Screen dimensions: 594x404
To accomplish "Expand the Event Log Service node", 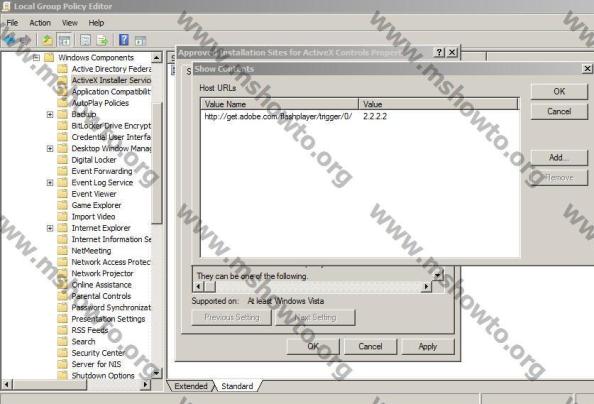I will pos(50,183).
